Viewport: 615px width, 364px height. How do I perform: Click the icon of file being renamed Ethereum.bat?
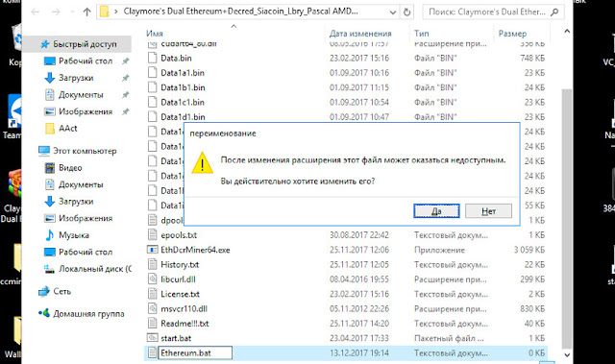click(152, 352)
